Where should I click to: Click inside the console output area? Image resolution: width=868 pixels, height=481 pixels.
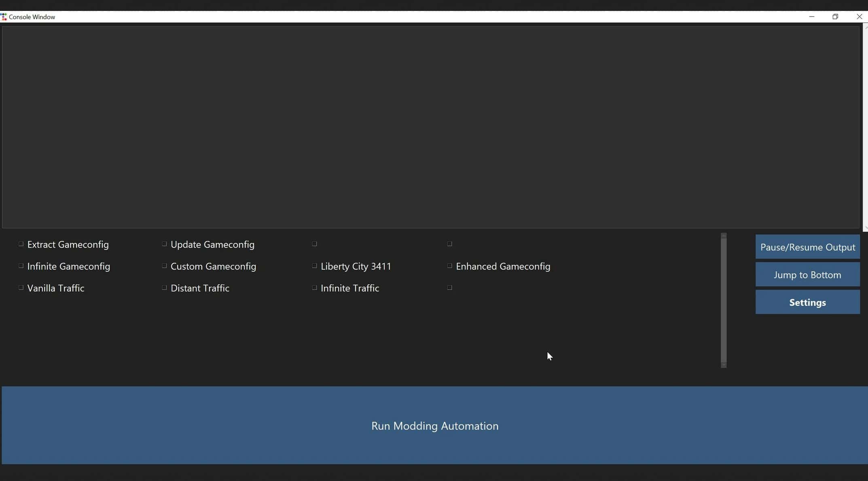pos(430,127)
